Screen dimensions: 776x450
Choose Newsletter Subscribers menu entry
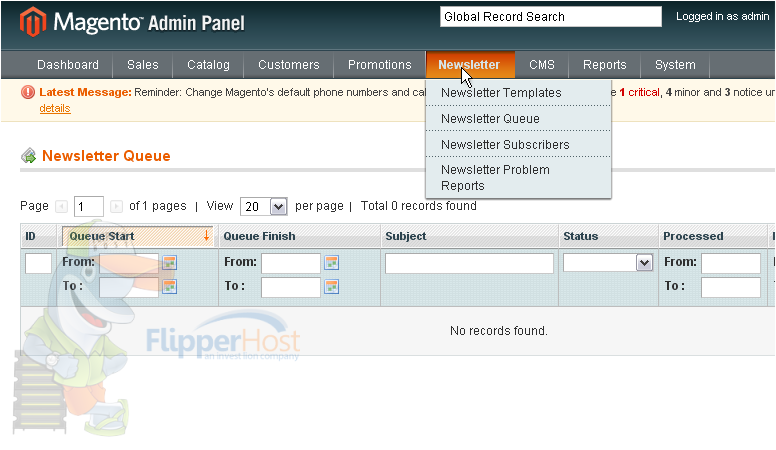[x=518, y=145]
